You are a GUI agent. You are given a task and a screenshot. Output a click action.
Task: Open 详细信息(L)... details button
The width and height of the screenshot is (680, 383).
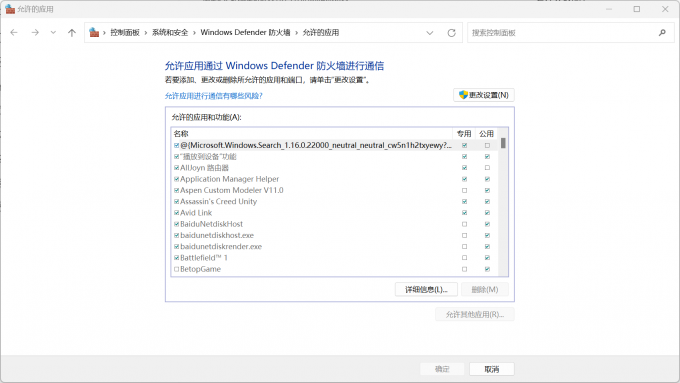(426, 289)
